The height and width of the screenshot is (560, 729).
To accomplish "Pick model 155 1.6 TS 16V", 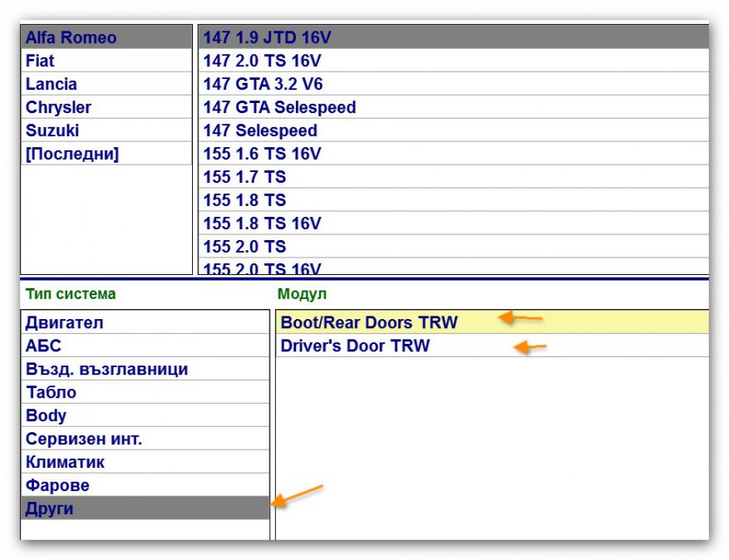I will click(262, 154).
